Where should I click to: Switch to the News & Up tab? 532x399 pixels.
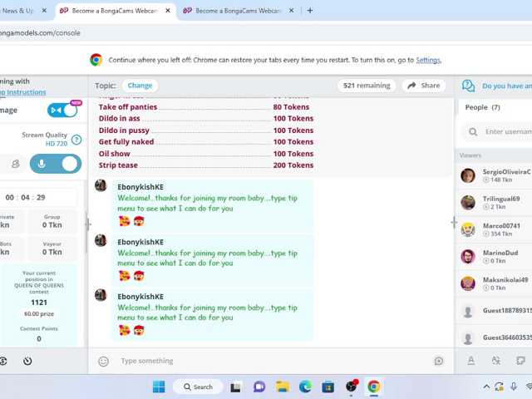point(18,11)
